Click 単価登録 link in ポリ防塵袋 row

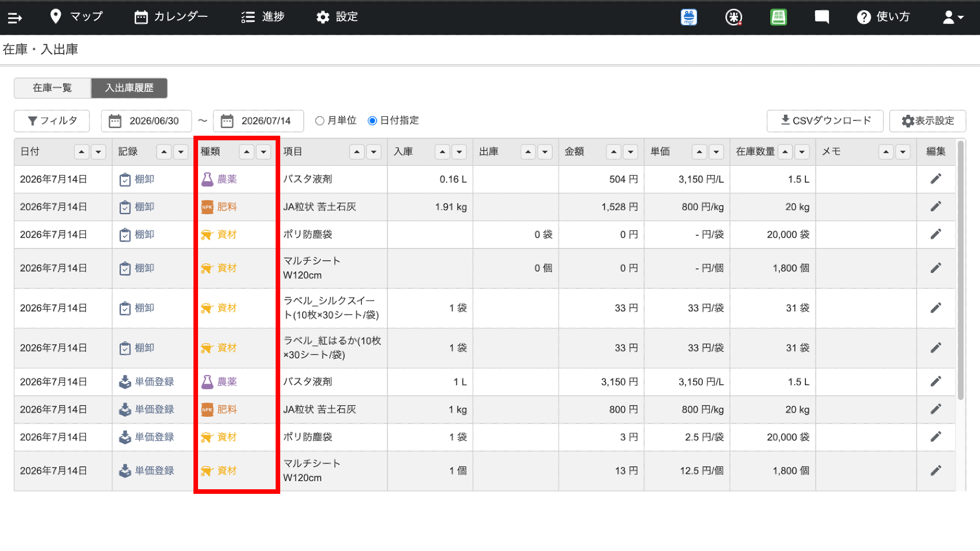pyautogui.click(x=155, y=437)
